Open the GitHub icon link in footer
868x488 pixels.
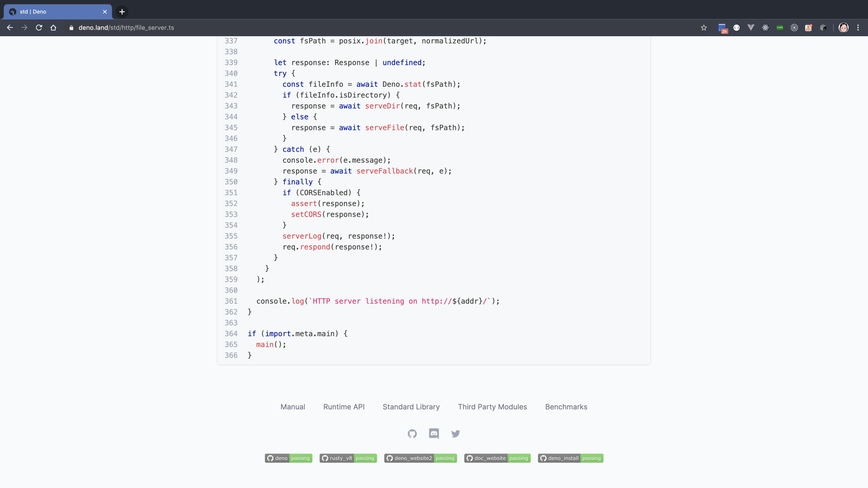[x=412, y=433]
